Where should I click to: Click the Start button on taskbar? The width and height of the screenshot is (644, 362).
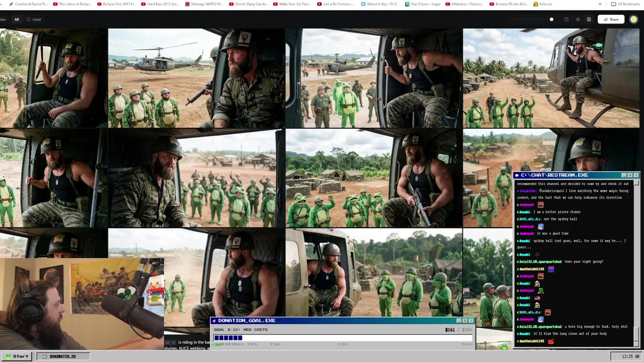pos(17,356)
